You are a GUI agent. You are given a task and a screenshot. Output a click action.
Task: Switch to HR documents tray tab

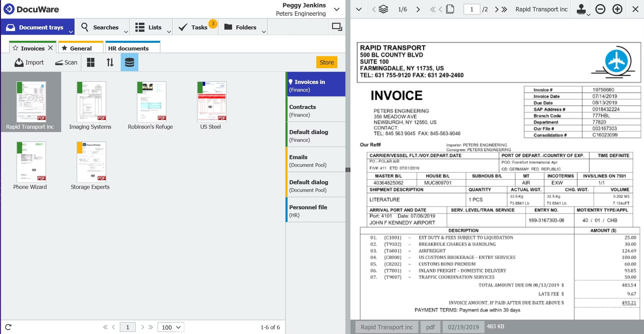pos(133,48)
